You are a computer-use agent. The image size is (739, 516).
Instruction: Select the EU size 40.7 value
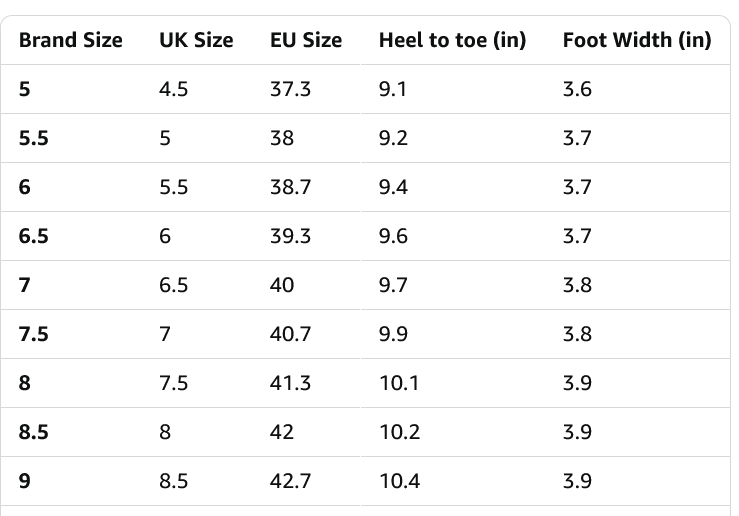click(291, 334)
